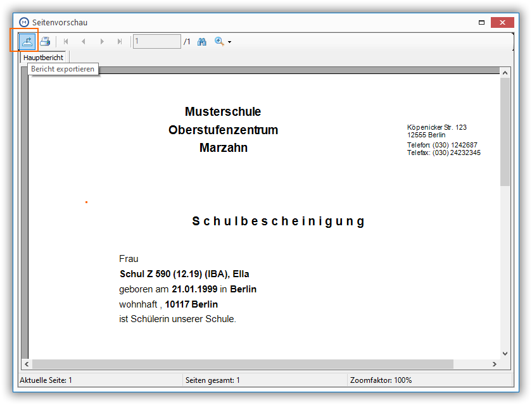Viewport: 532px width, 405px height.
Task: Close the Seitenvorschau window
Action: 502,22
